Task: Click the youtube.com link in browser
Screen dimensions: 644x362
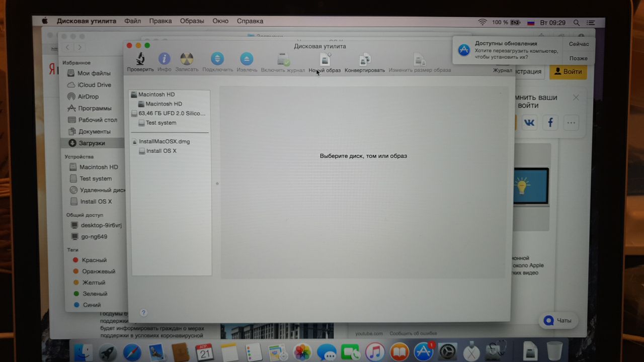Action: tap(369, 333)
